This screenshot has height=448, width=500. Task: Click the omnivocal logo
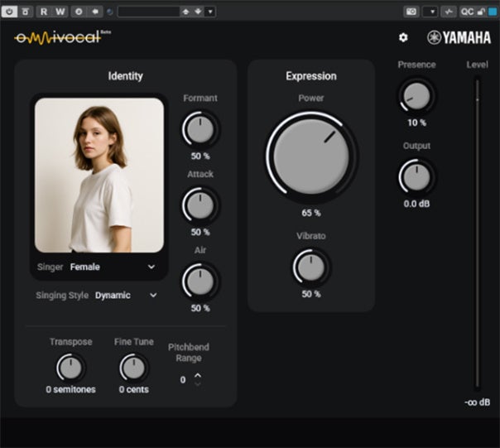(63, 37)
